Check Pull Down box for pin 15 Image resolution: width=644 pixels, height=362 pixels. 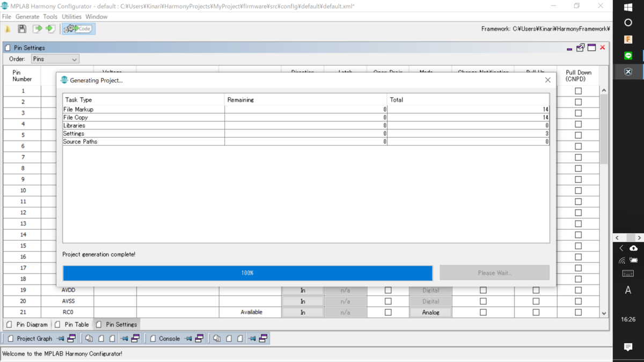(578, 246)
